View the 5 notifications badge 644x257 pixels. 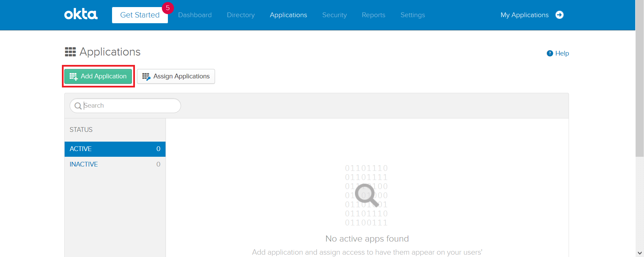[168, 8]
